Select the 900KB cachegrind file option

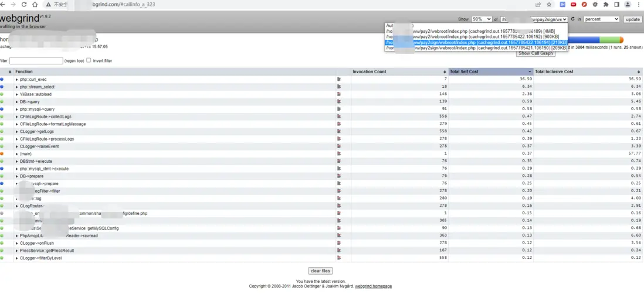point(476,37)
